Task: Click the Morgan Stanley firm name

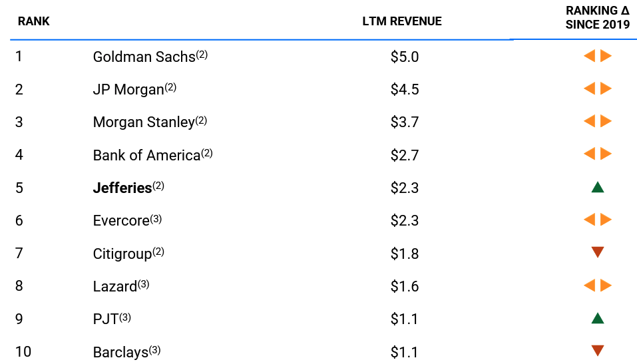Action: (x=144, y=122)
